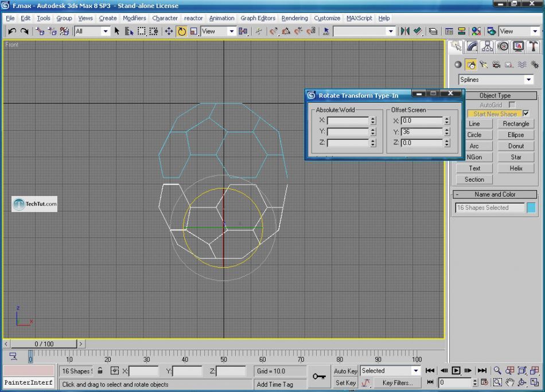Click the Zoom viewport magnifier icon

(497, 370)
